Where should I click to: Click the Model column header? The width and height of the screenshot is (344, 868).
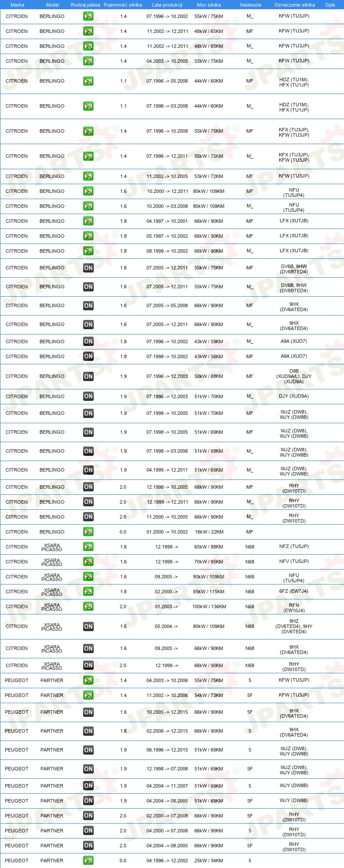click(52, 5)
